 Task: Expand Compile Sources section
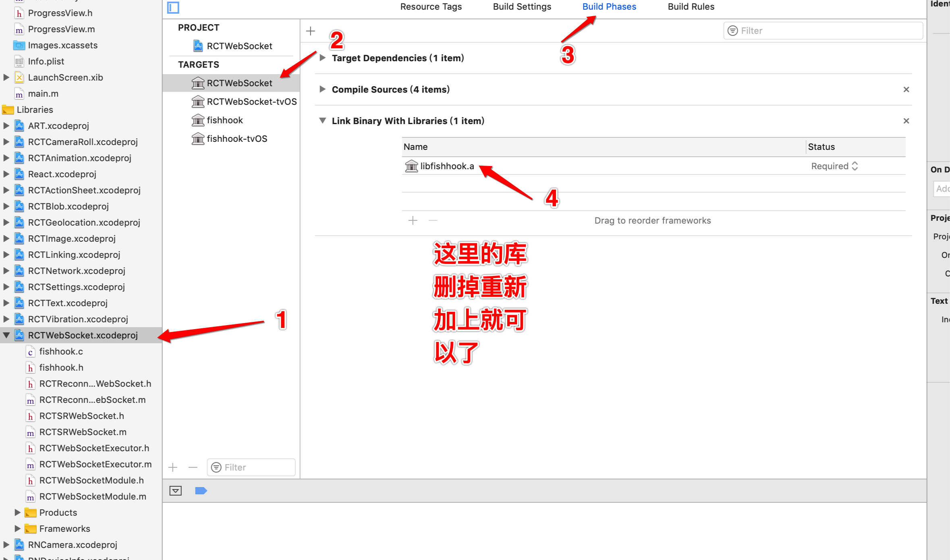(322, 89)
